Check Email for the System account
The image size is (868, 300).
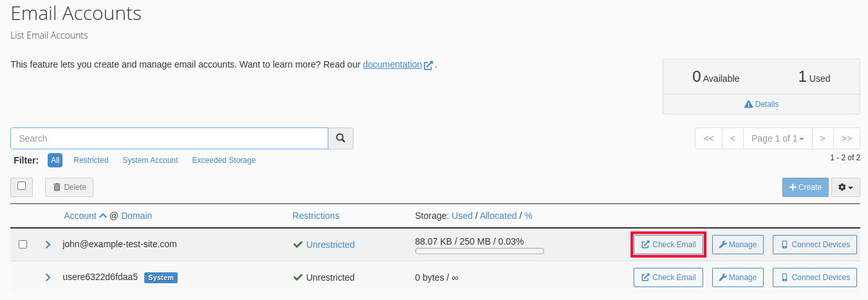(x=668, y=277)
